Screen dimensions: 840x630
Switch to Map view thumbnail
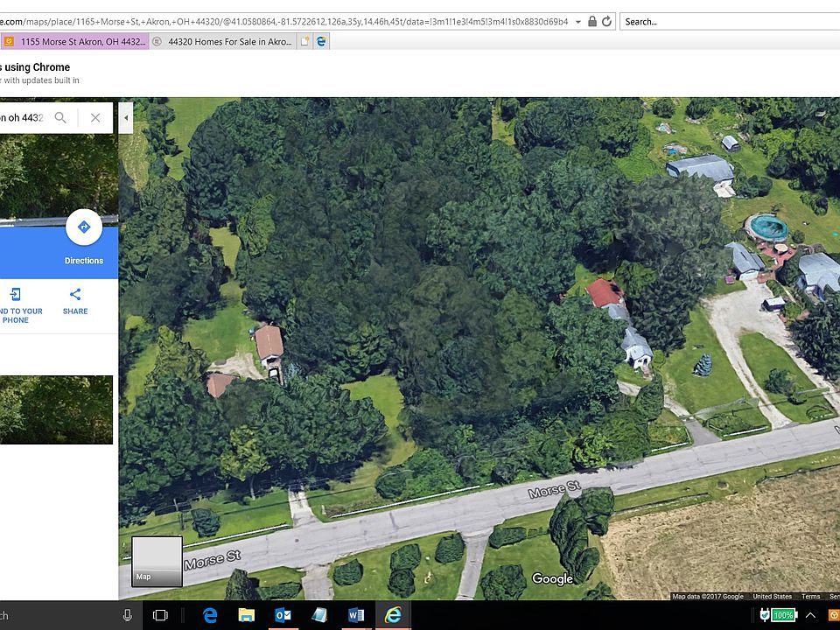pos(157,562)
